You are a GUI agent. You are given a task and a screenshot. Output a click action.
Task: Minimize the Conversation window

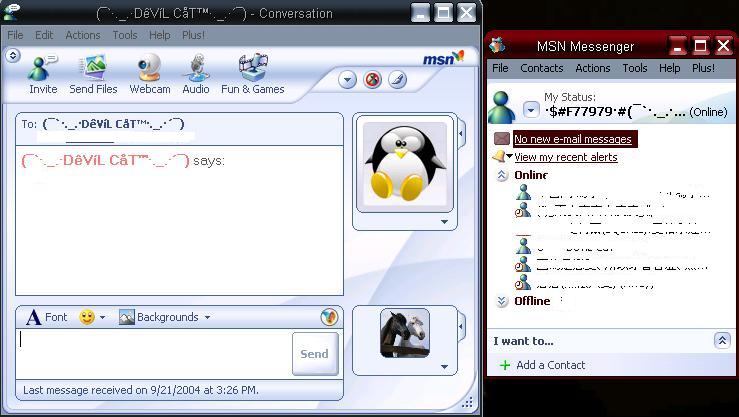pyautogui.click(x=420, y=13)
